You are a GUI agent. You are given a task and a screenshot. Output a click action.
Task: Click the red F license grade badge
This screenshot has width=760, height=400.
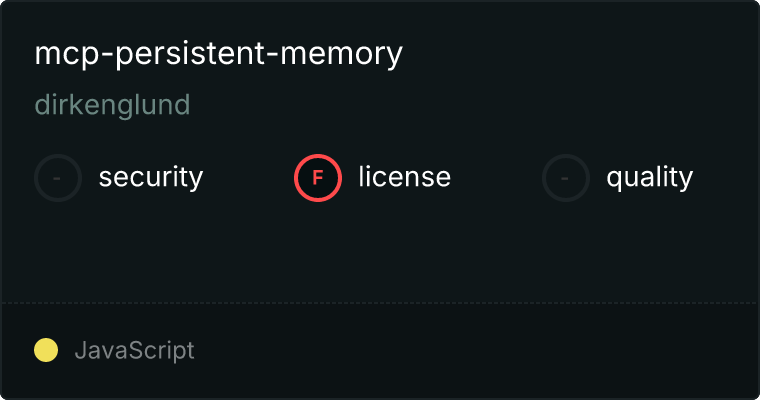click(318, 178)
